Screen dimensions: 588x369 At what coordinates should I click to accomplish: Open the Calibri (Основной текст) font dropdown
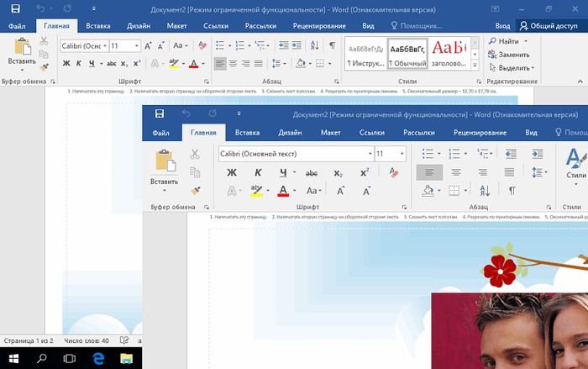(370, 154)
